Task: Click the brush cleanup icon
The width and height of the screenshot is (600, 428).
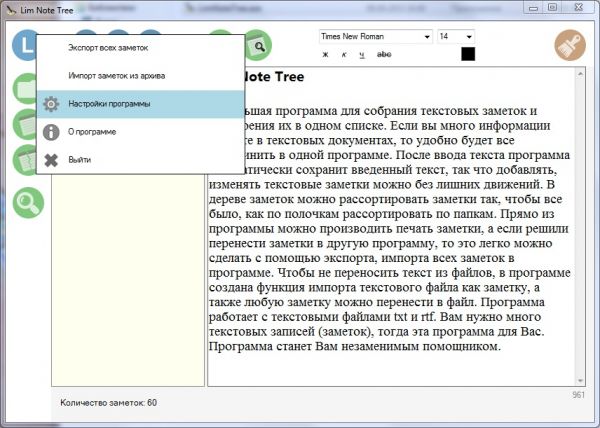Action: tap(569, 46)
